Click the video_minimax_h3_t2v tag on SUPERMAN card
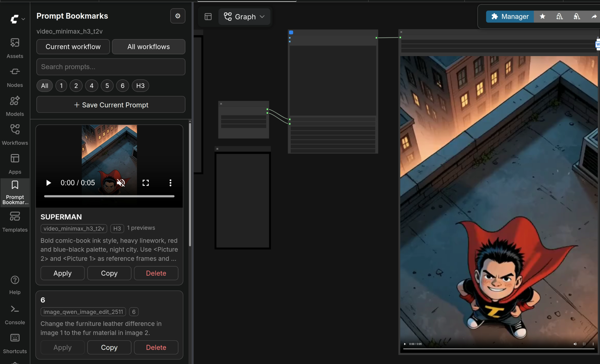600x364 pixels. (74, 228)
